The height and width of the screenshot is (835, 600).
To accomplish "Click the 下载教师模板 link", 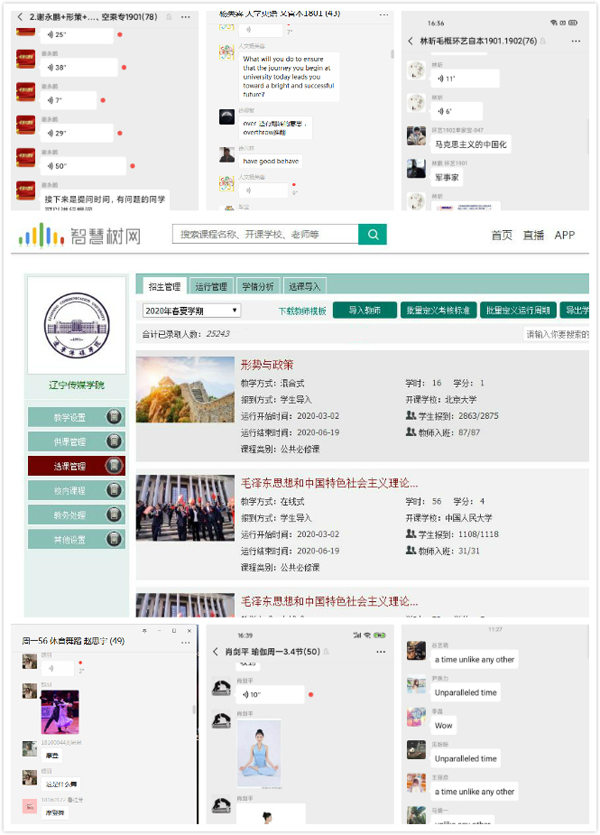I will (302, 311).
